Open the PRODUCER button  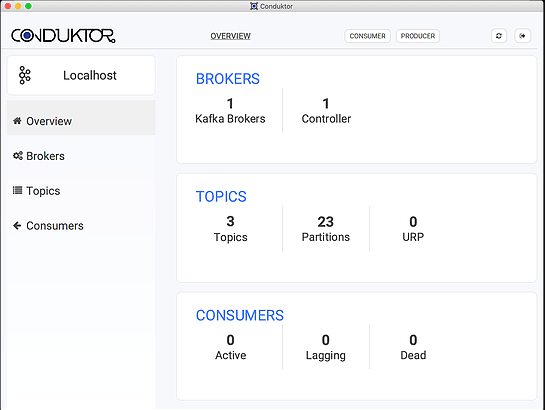pos(418,36)
